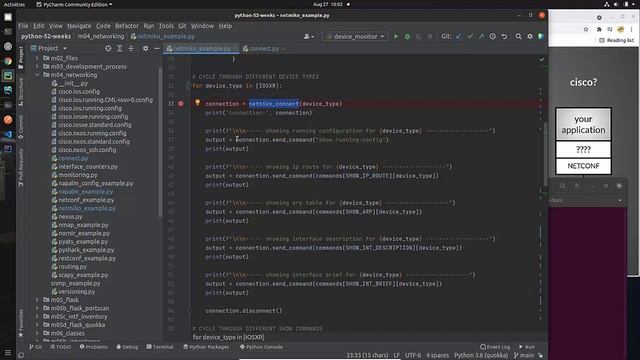Open the TODO tool window
This screenshot has width=640, height=360.
coord(61,347)
